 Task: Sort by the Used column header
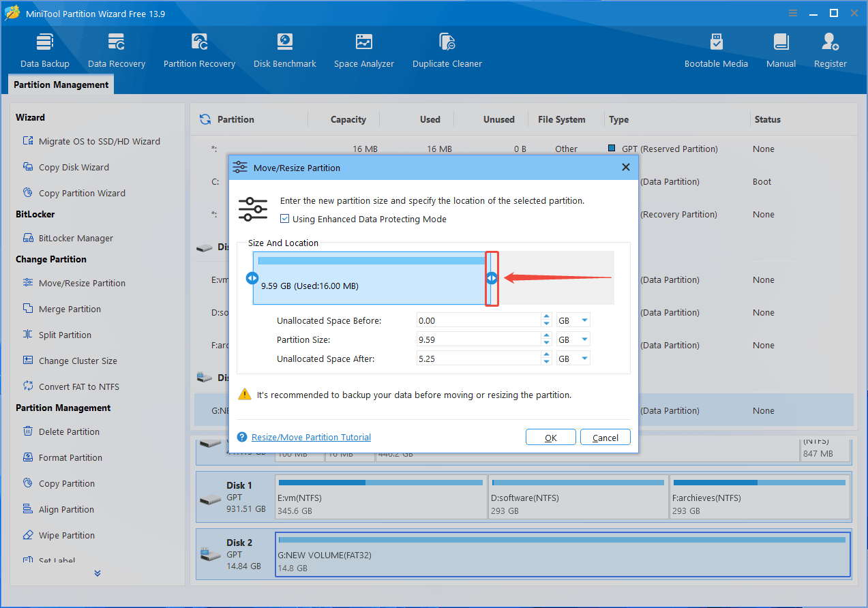[x=430, y=119]
